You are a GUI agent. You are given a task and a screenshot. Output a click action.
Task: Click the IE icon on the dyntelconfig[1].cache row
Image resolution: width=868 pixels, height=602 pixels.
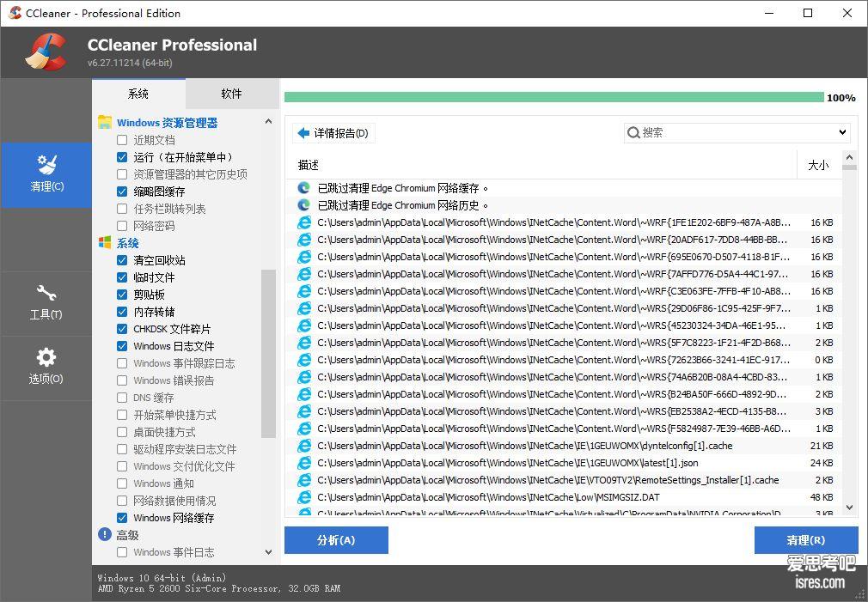coord(304,446)
